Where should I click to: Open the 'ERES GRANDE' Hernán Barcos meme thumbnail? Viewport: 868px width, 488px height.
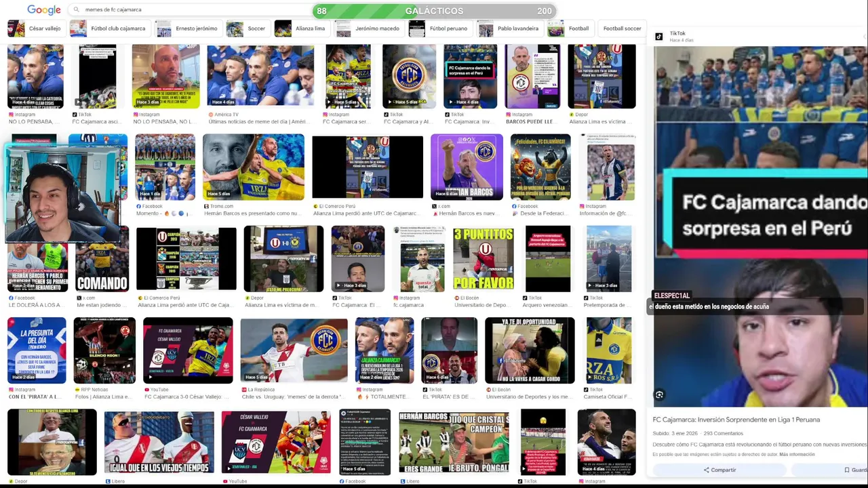[454, 442]
